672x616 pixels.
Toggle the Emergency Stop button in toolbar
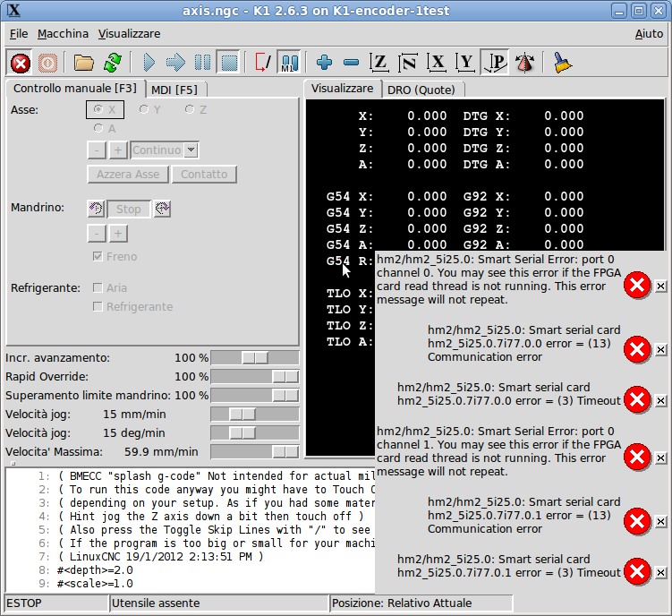21,63
